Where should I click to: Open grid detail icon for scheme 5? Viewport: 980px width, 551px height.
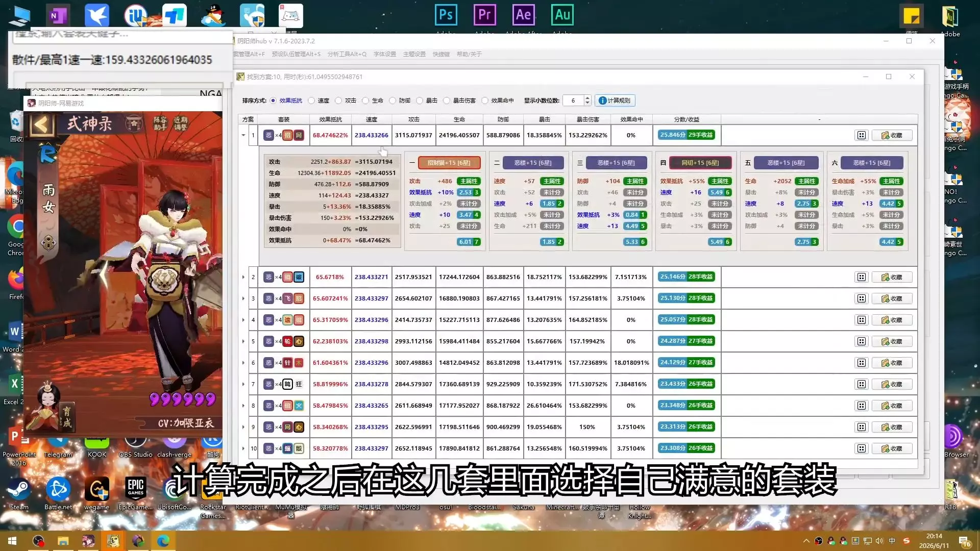[862, 341]
